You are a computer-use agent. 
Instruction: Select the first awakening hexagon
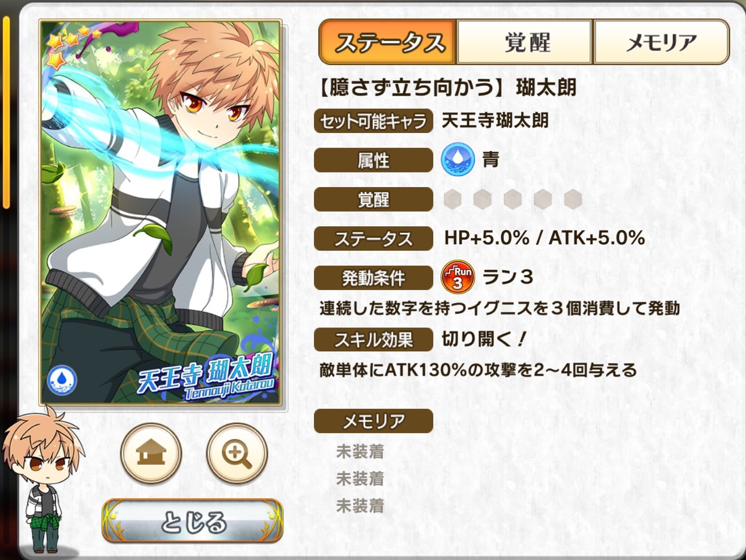click(x=452, y=199)
